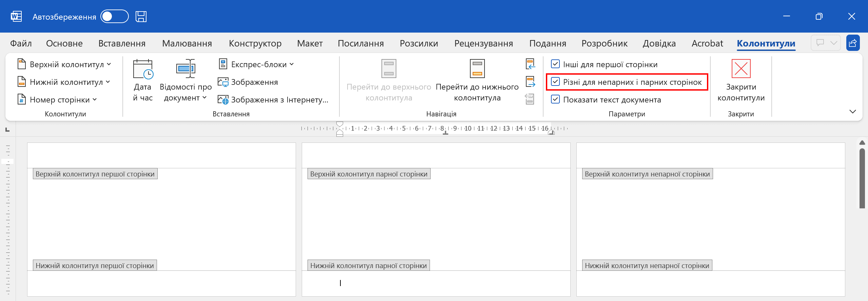The width and height of the screenshot is (868, 301).
Task: Open the Експрес-блоки dropdown
Action: tap(257, 64)
